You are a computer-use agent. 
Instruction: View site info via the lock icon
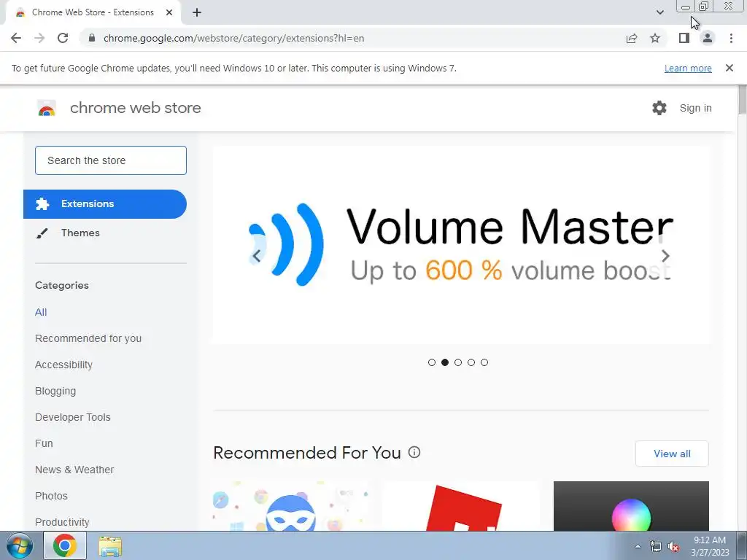point(92,38)
